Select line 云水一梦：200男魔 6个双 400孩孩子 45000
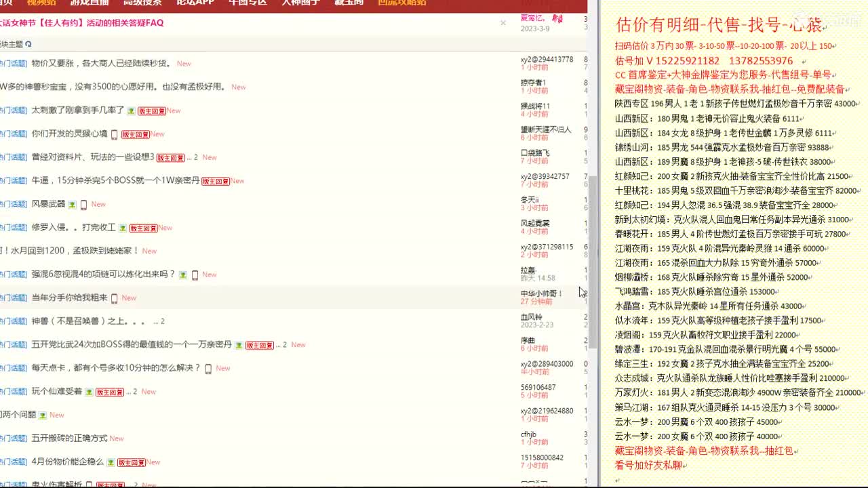The width and height of the screenshot is (868, 488). pos(696,422)
